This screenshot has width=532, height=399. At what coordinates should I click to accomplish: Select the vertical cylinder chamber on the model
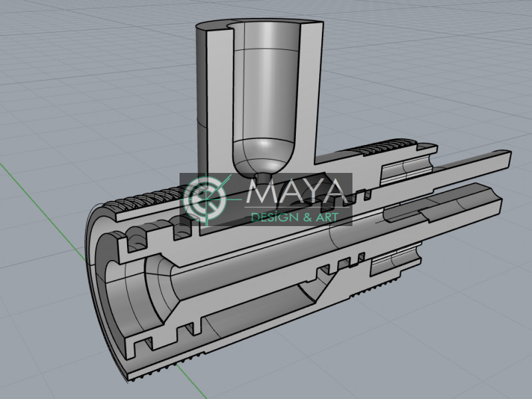tap(260, 98)
